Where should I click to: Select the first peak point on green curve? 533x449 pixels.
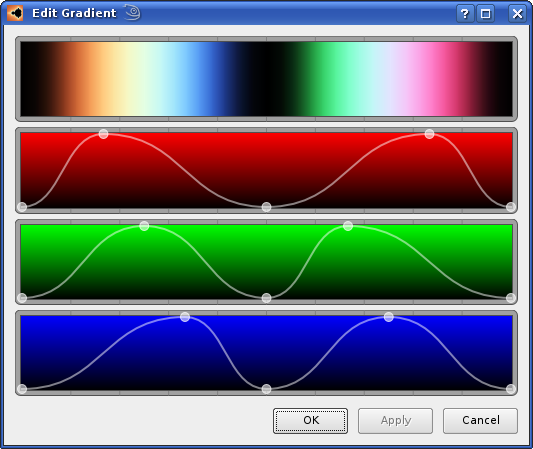coord(144,226)
